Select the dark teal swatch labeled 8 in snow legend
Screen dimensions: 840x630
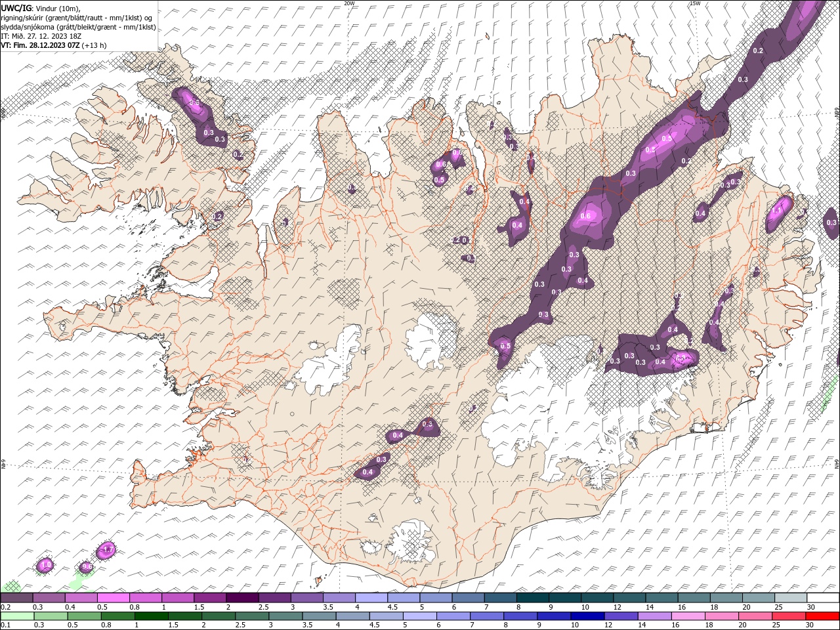tap(532, 597)
